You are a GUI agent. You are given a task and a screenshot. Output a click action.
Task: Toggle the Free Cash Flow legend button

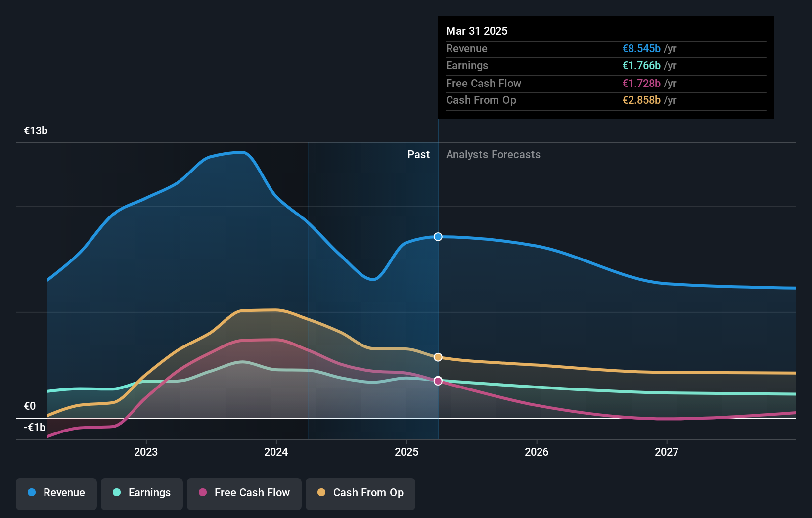[x=244, y=494]
